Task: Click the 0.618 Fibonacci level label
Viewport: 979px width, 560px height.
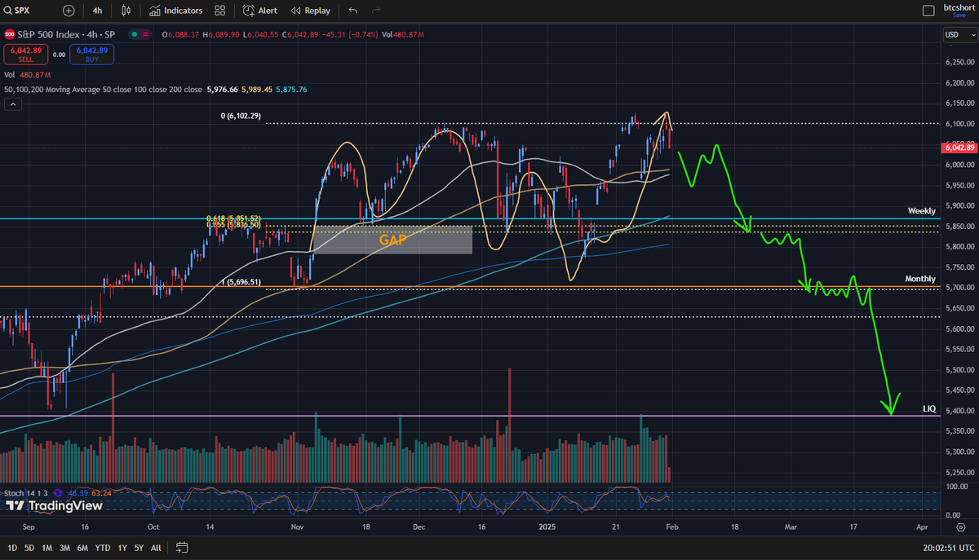Action: pyautogui.click(x=233, y=219)
